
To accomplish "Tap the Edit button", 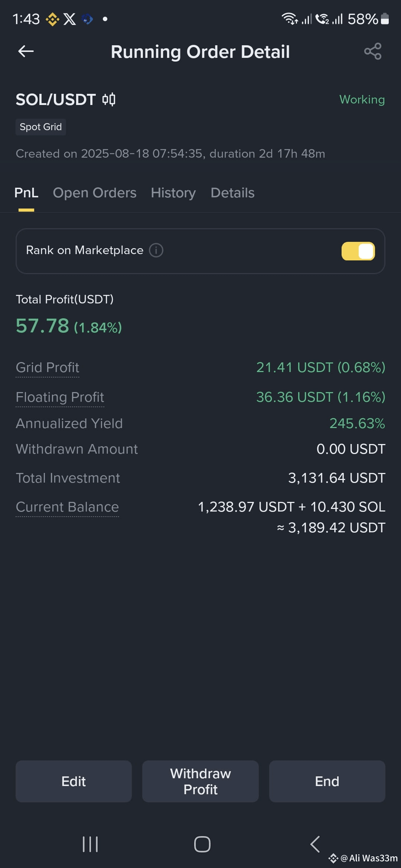I will [x=74, y=781].
